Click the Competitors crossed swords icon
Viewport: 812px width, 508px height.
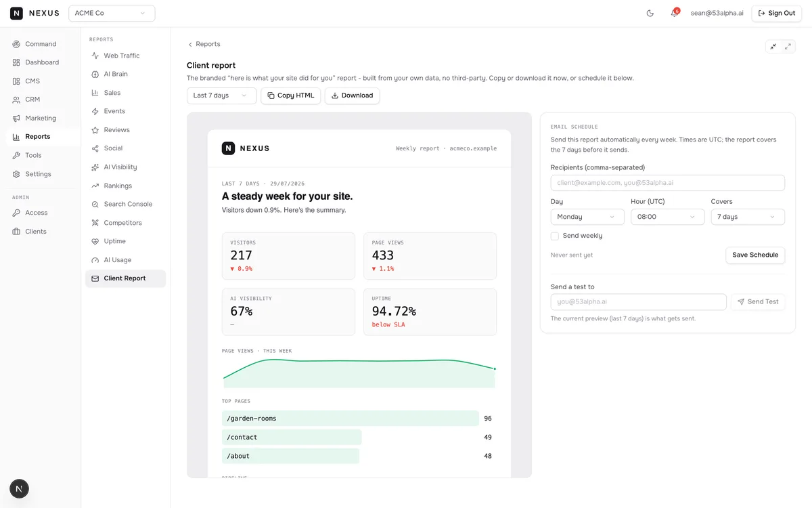[95, 223]
